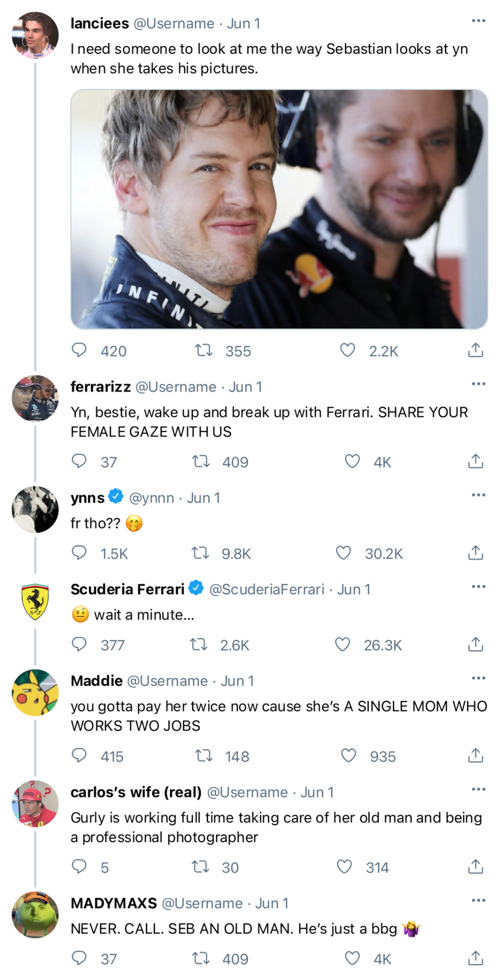Open ynns profile by clicking the name
Viewport: 500px width, 980px height.
88,498
